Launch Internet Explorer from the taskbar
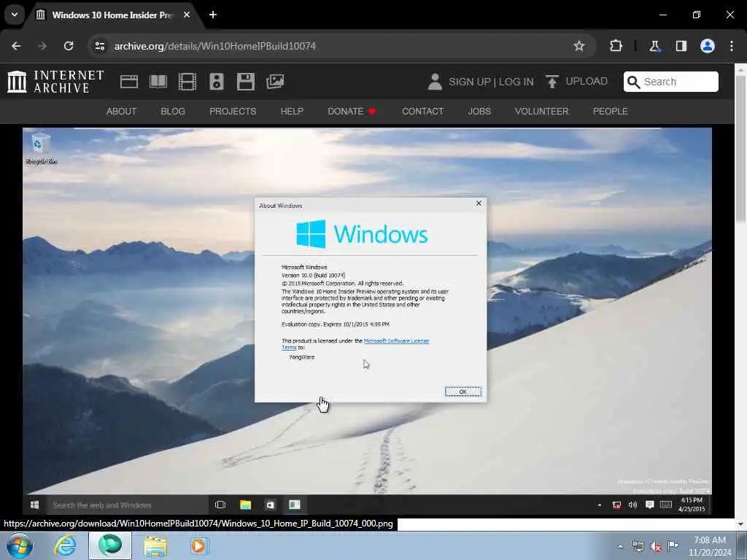Viewport: 747px width, 560px height. 65,545
